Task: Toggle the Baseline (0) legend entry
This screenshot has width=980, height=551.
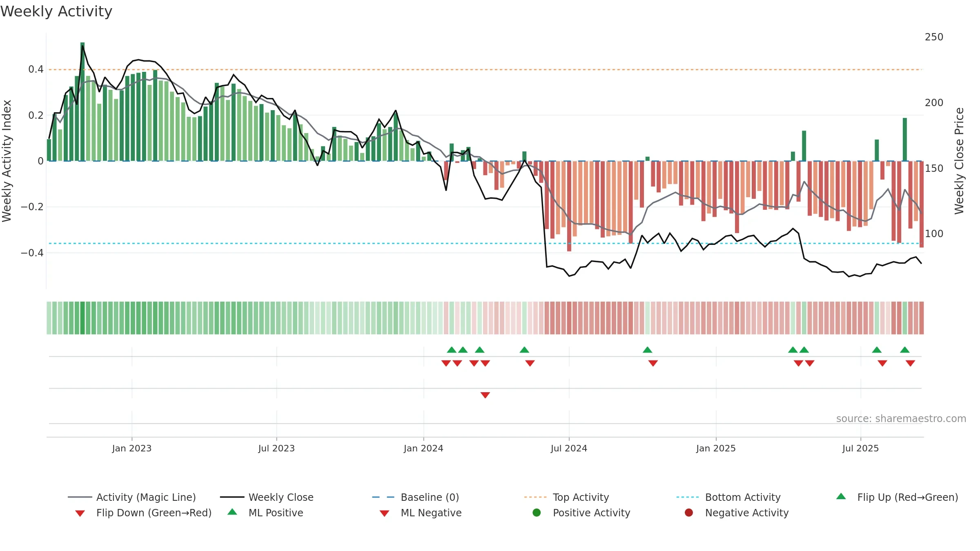Action: [x=416, y=497]
